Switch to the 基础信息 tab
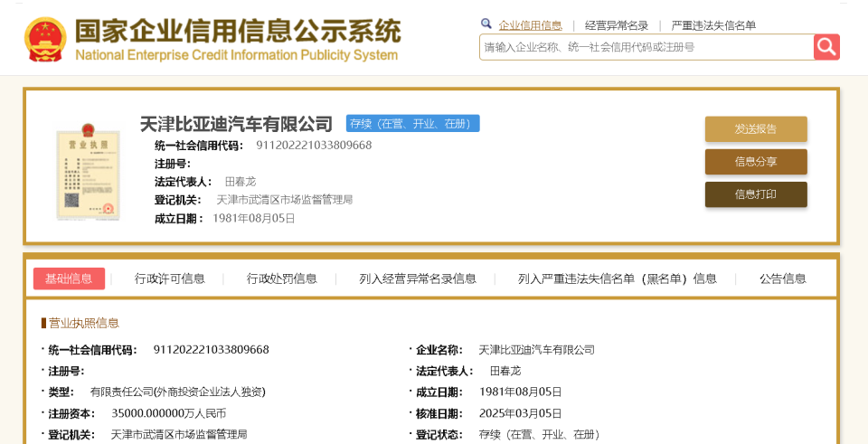The width and height of the screenshot is (868, 444). [x=69, y=279]
